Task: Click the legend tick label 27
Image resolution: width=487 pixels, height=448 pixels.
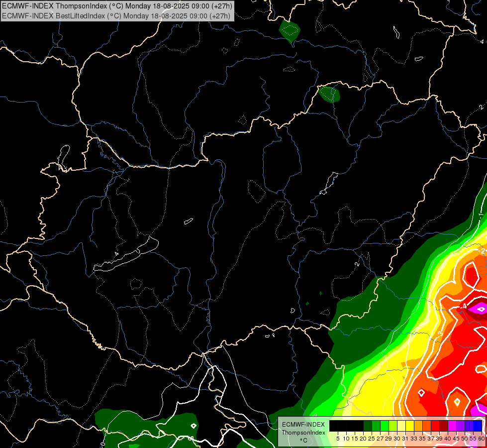Action: coord(380,439)
